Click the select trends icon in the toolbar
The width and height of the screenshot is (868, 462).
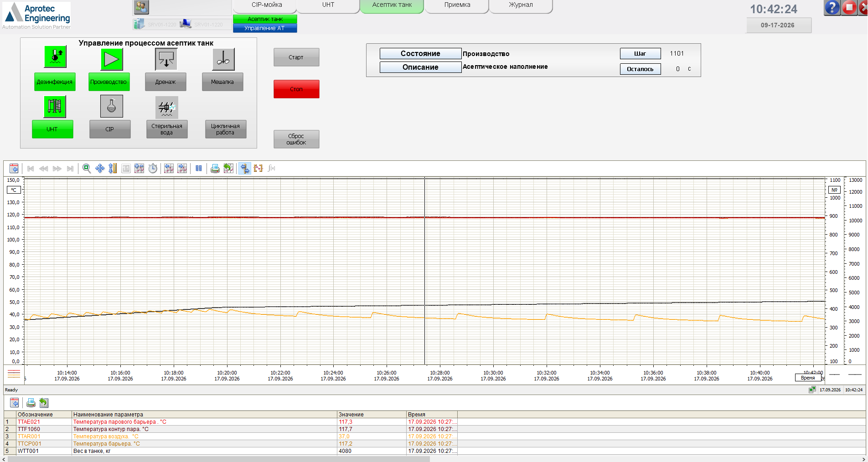click(x=139, y=169)
